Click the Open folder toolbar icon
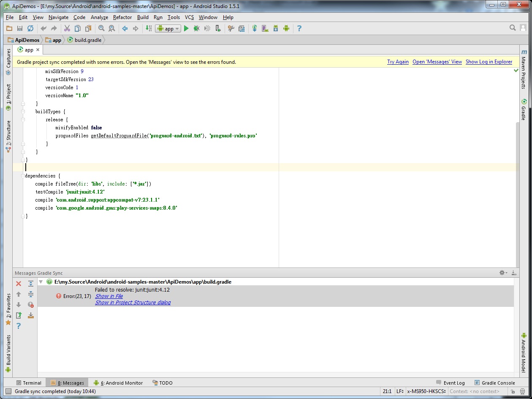Image resolution: width=532 pixels, height=399 pixels. point(9,28)
